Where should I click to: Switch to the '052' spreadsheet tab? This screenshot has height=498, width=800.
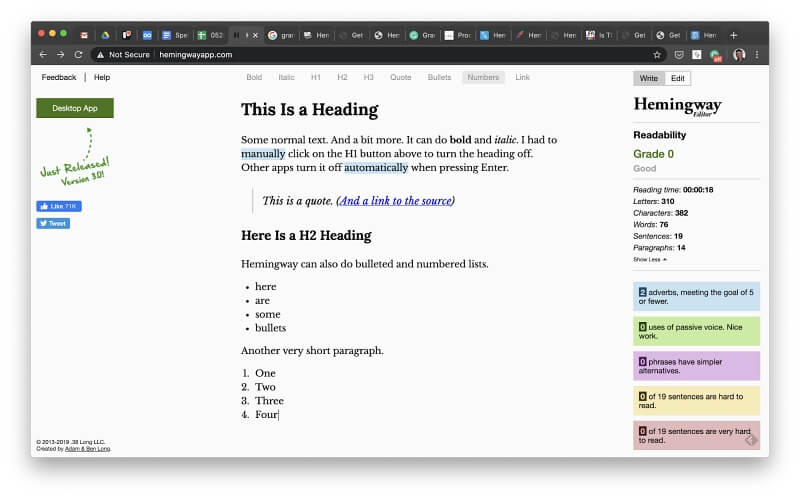coord(211,35)
